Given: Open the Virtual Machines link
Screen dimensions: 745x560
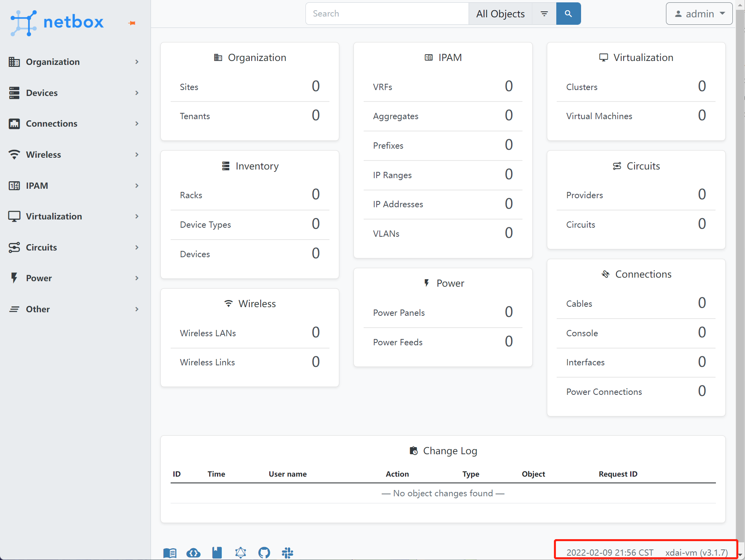Looking at the screenshot, I should 599,116.
